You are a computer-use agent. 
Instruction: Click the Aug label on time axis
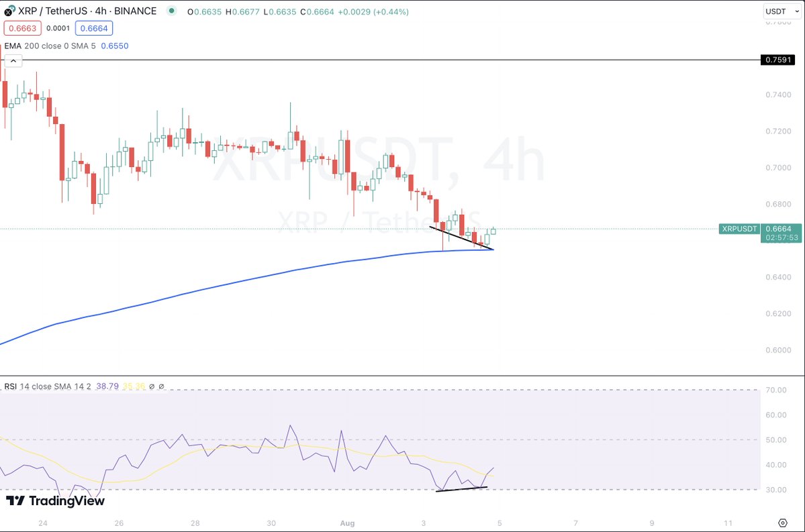click(348, 523)
